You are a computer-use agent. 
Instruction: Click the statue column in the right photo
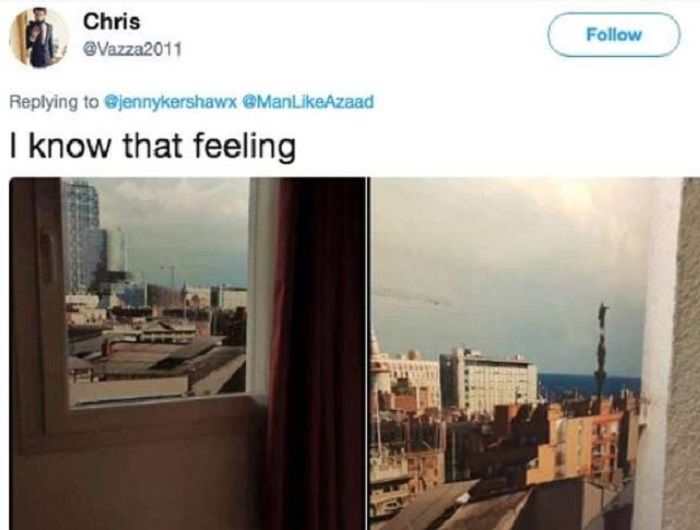tap(602, 357)
